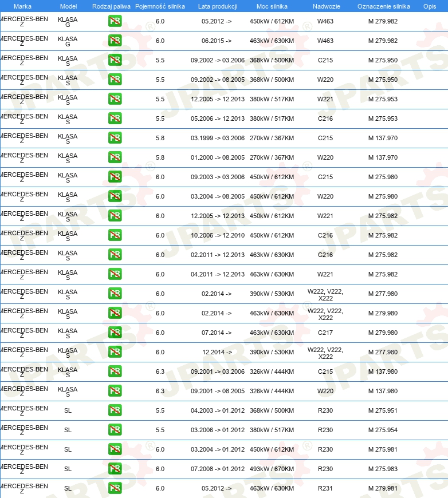
Task: Click the fuel icon in the 04.2011 -> 12.2013 row
Action: click(115, 274)
